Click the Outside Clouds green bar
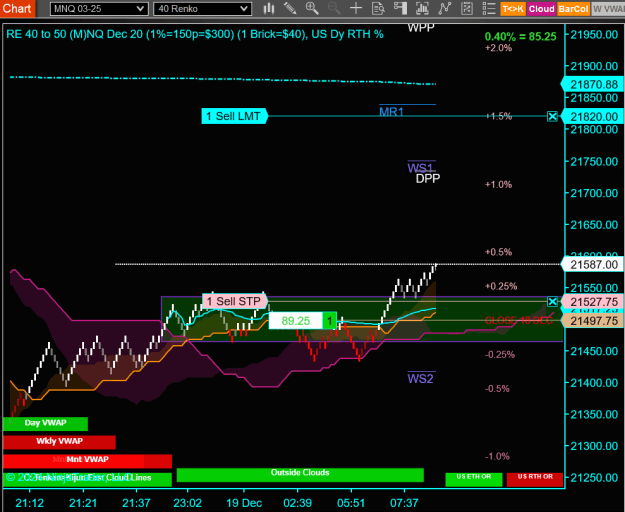This screenshot has width=625, height=512. tap(300, 475)
